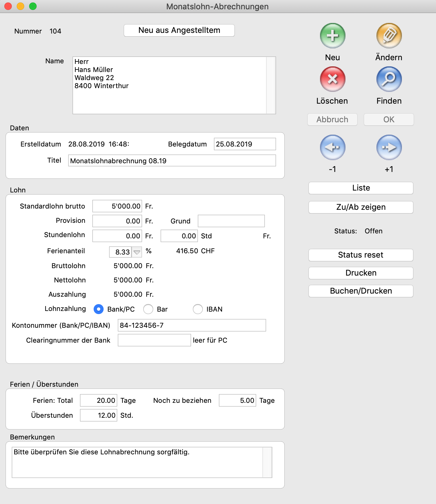Click the Zu/Ab zeigen button
The image size is (436, 504).
click(x=361, y=207)
